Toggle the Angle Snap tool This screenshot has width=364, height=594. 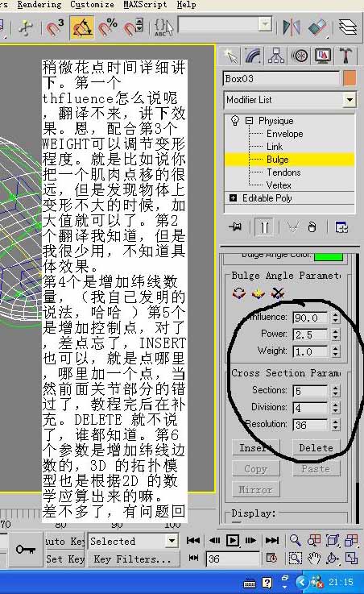82,27
